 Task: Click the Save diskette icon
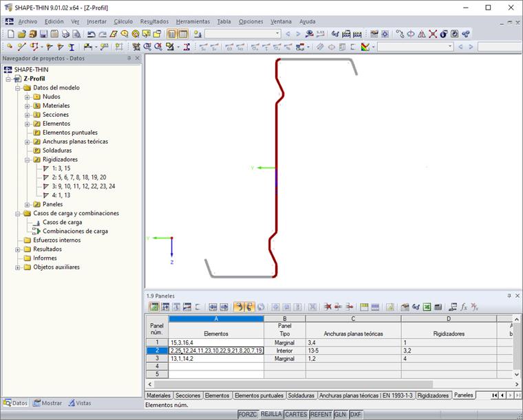click(43, 34)
